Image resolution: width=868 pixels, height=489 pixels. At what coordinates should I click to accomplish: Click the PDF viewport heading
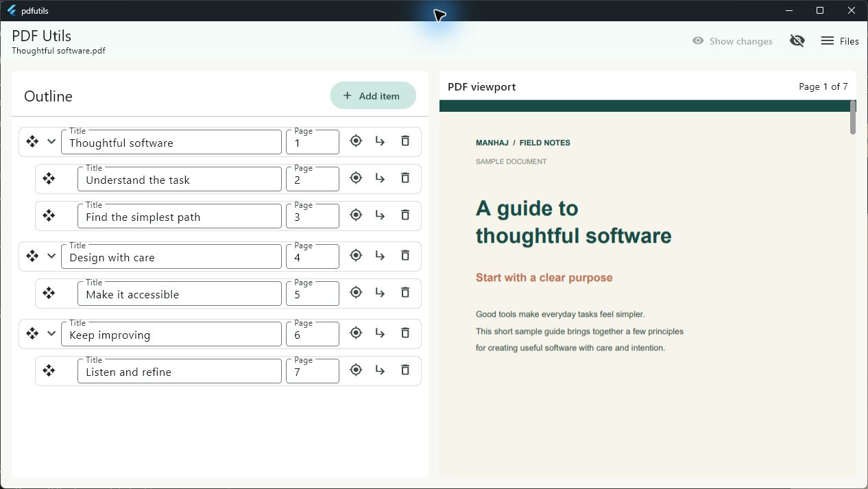point(481,86)
